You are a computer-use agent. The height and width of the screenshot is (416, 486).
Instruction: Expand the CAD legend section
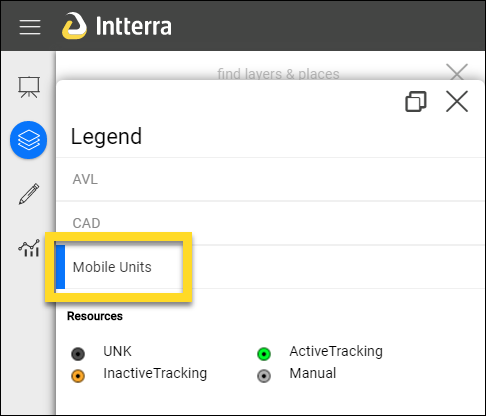click(x=270, y=223)
